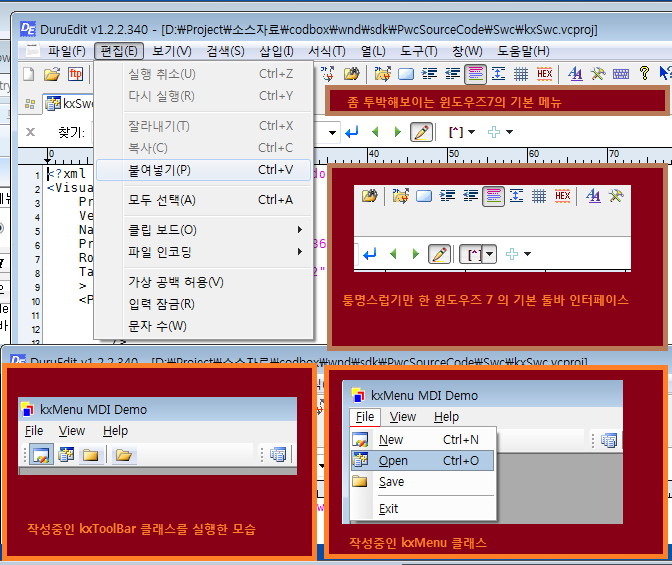672x565 pixels.
Task: Open Help menu in right kxMenu MDI Demo
Action: [447, 417]
